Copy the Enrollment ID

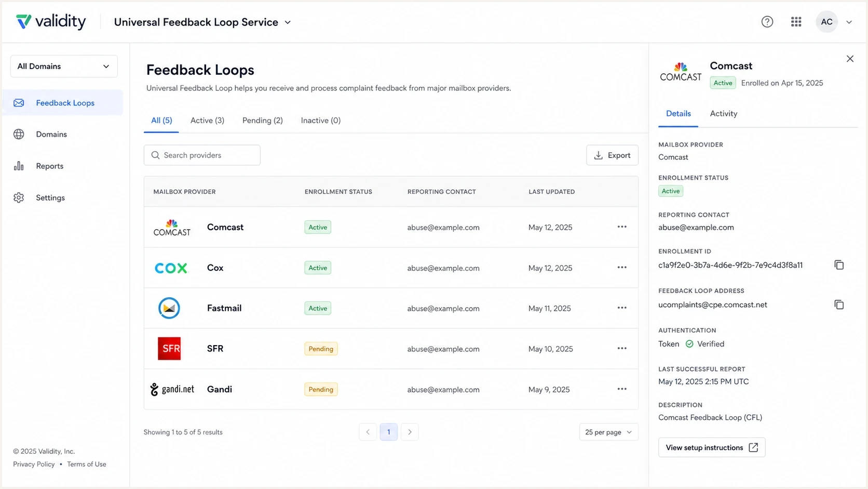coord(839,265)
